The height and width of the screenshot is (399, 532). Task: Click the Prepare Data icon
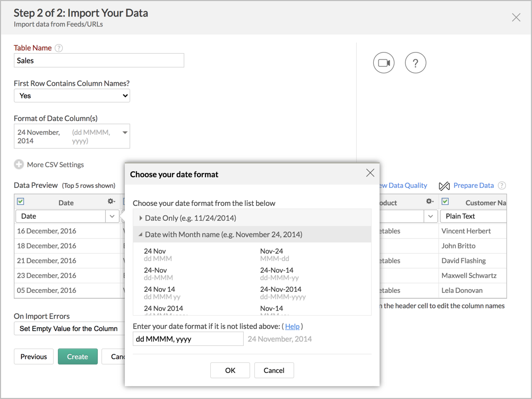pyautogui.click(x=444, y=186)
